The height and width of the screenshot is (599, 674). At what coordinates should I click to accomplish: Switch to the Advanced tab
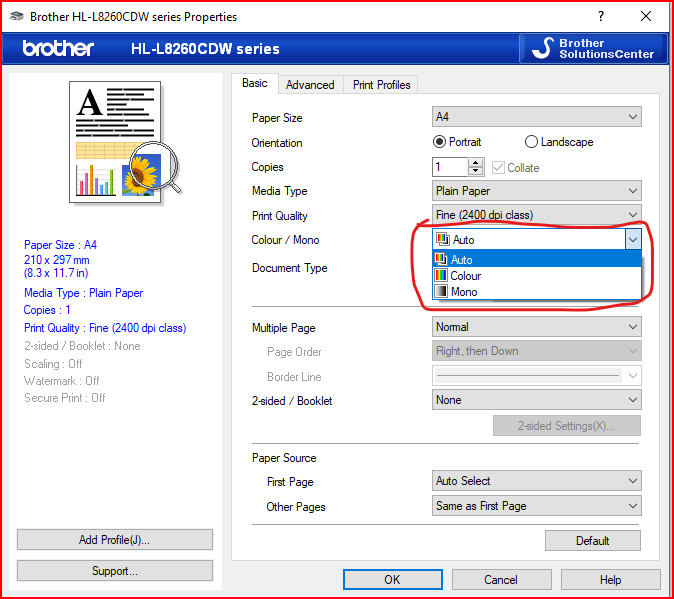click(310, 85)
